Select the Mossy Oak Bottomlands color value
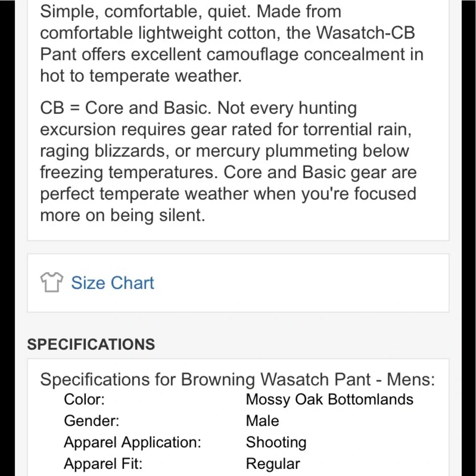Screen dimensions: 476x476 pyautogui.click(x=329, y=399)
